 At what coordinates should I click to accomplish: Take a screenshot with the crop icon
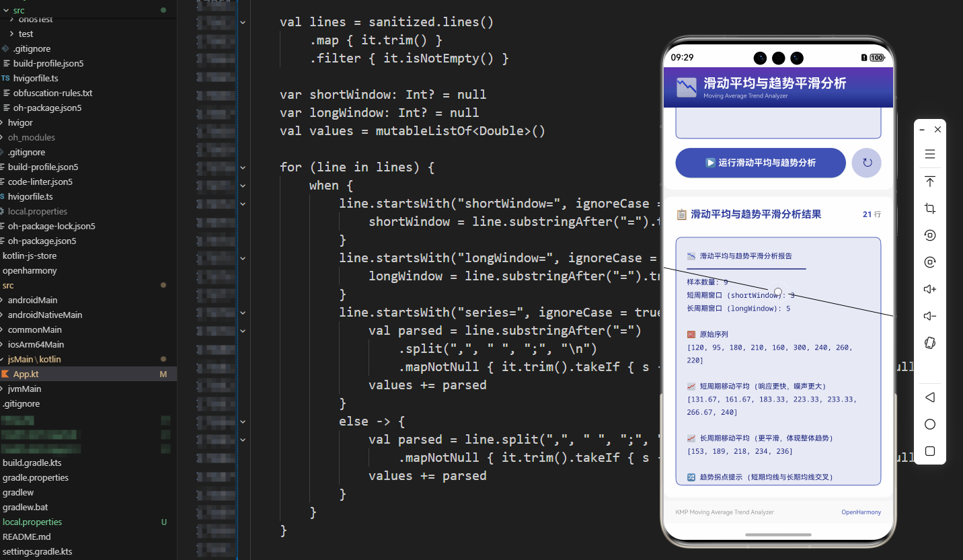pos(930,208)
